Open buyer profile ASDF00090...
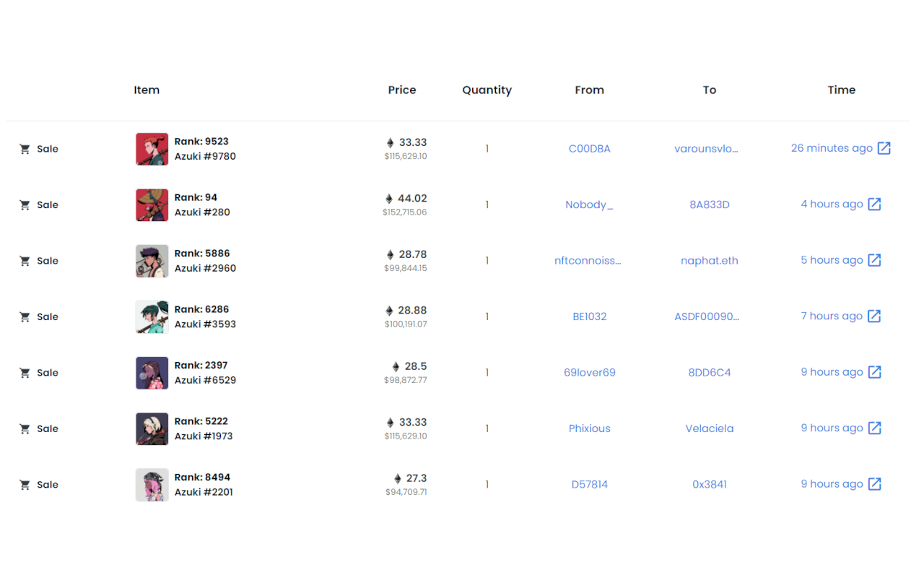924x578 pixels. (x=707, y=316)
